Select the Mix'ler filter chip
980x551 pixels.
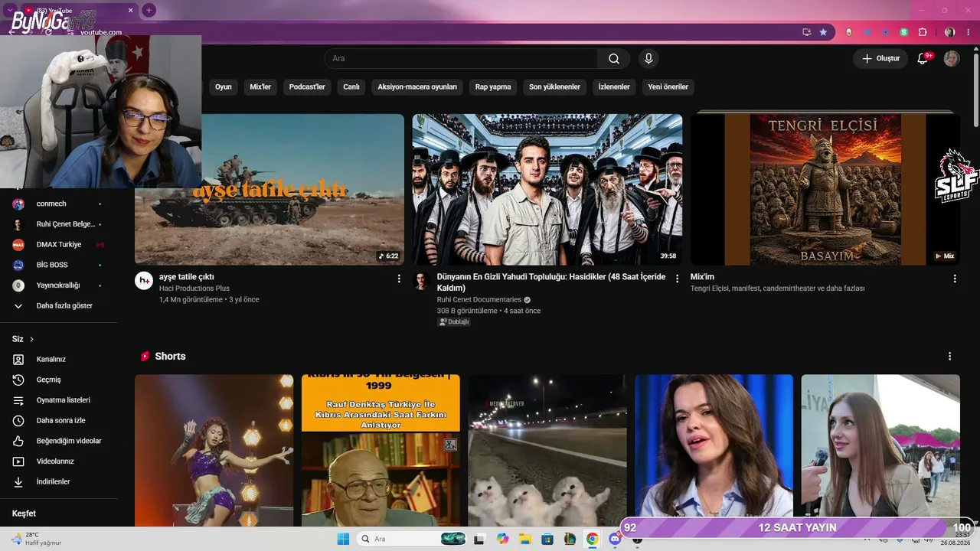(260, 87)
